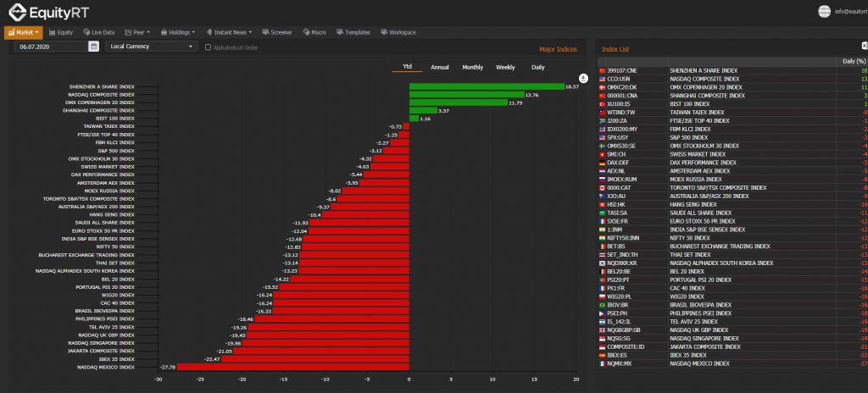Click the Malaysia flag beside IDX0200:MY

point(603,129)
